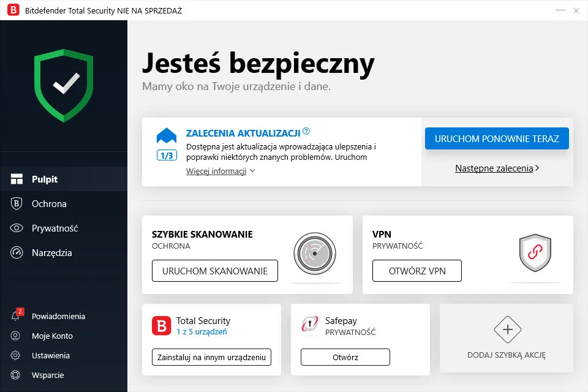Click URUCHOM PONOWNIE TERAZ button
This screenshot has height=392, width=588.
[497, 138]
